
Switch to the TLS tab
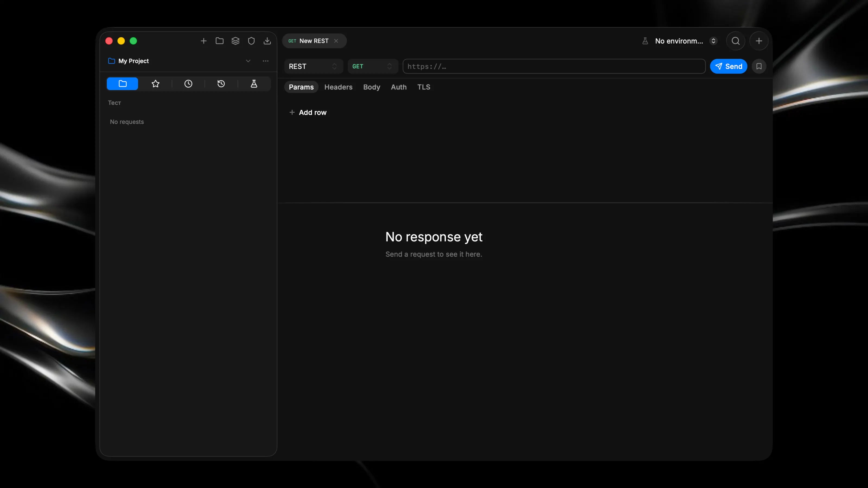pyautogui.click(x=423, y=87)
